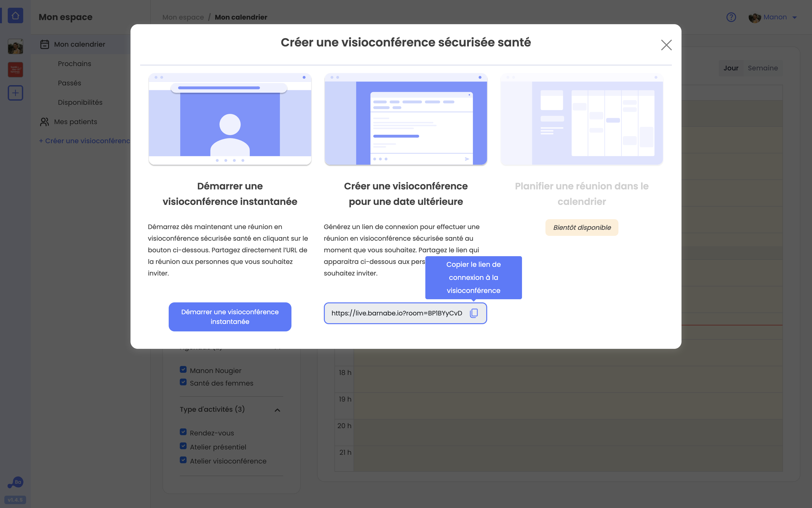Click the Créer une visioconférence sidebar link
Screen dimensions: 812x508
click(x=85, y=141)
